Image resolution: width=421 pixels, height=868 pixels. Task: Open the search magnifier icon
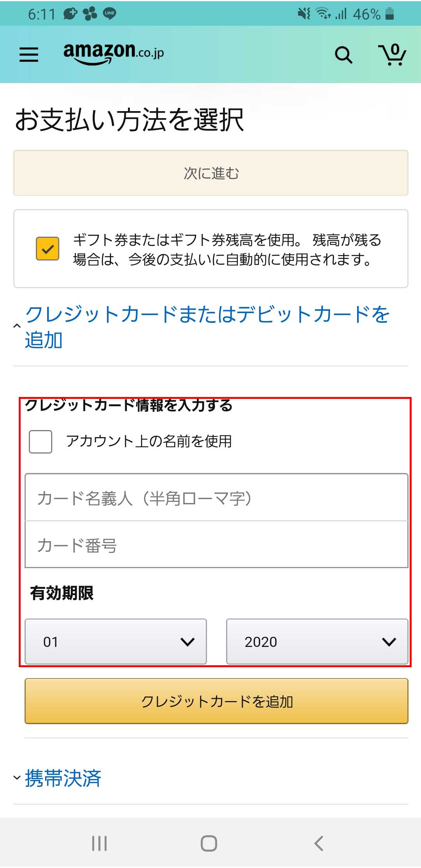click(343, 55)
